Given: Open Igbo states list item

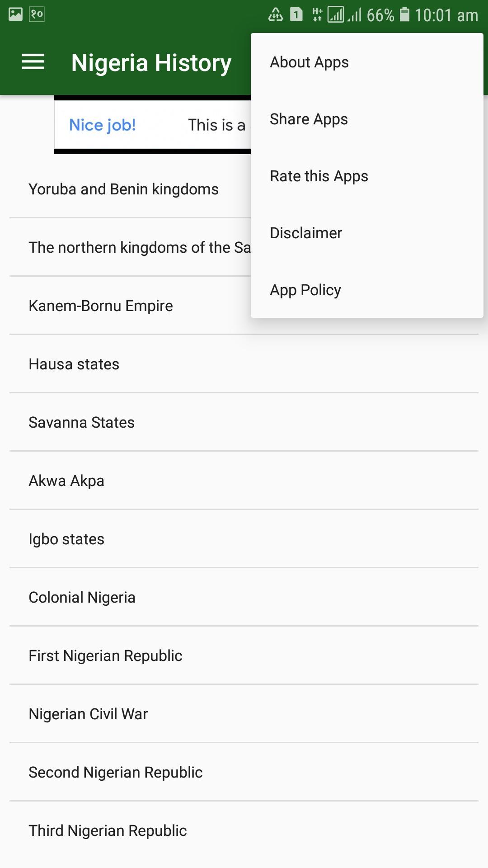Looking at the screenshot, I should pos(244,539).
